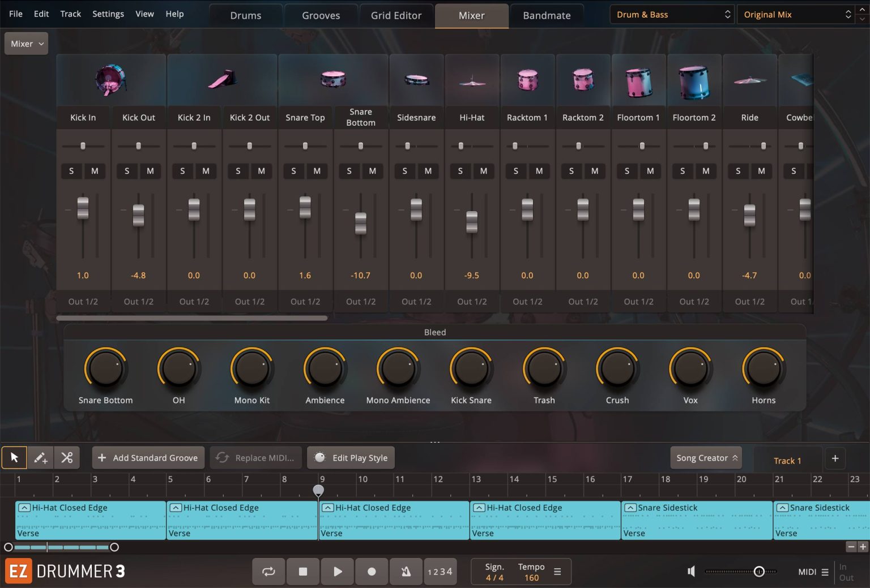The image size is (870, 588).
Task: Stop playback with the stop button
Action: pos(303,572)
